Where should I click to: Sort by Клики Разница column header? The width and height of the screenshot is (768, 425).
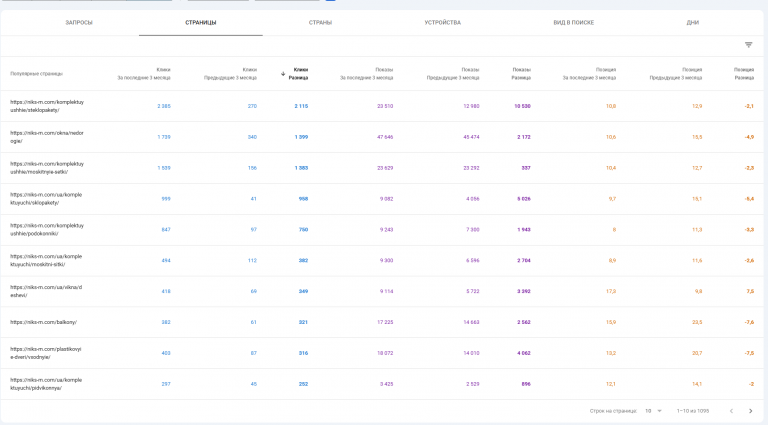(x=295, y=73)
